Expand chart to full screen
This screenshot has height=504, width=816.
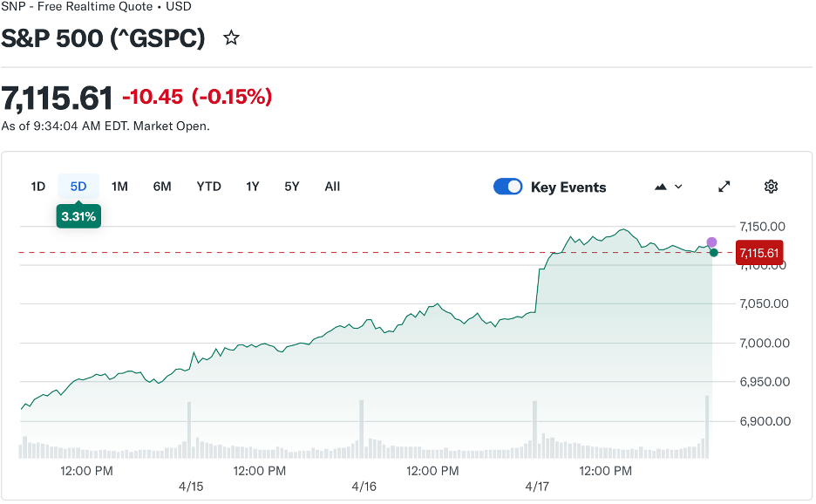click(x=724, y=187)
